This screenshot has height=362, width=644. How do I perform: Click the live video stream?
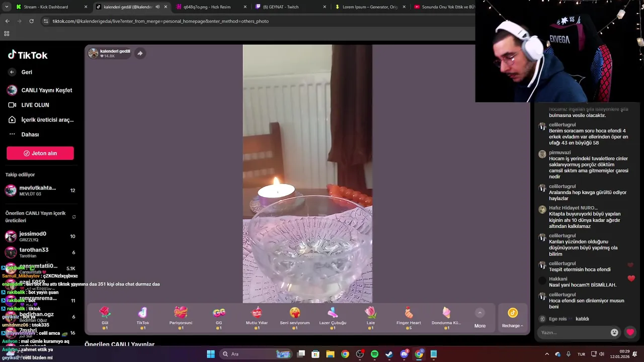(307, 174)
